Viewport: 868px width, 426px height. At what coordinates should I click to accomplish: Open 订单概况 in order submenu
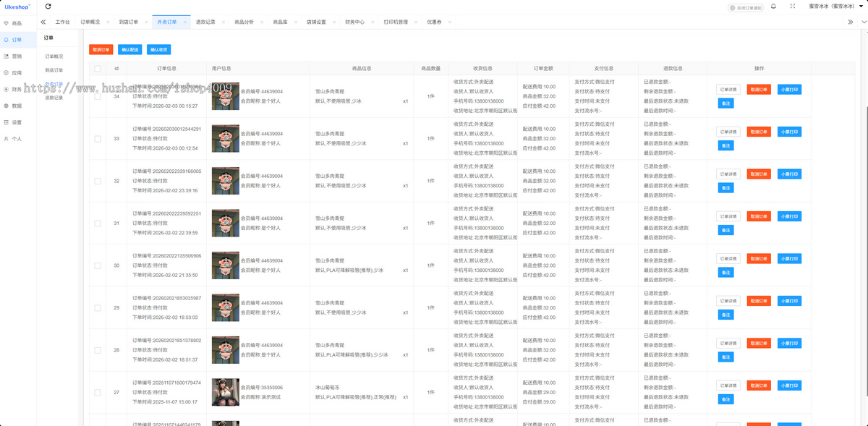pyautogui.click(x=54, y=56)
